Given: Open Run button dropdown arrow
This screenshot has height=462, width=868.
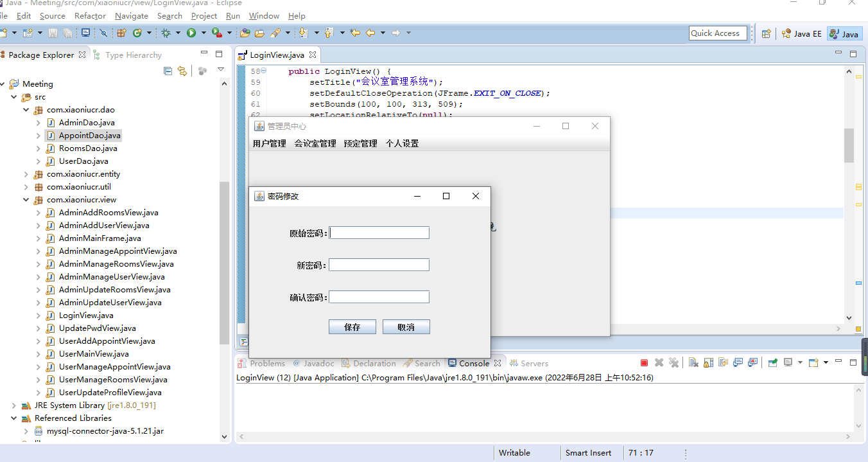Looking at the screenshot, I should pos(204,33).
